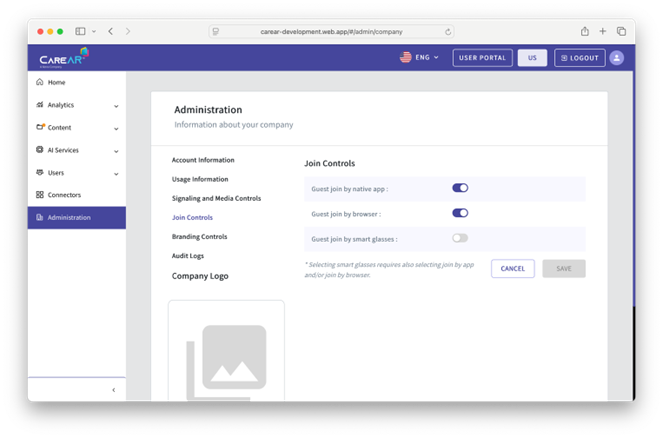
Task: Click the company logo placeholder image
Action: (226, 355)
